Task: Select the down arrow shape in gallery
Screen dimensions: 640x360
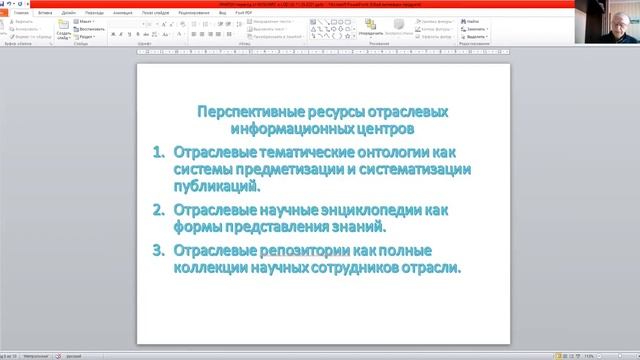Action: pos(340,29)
